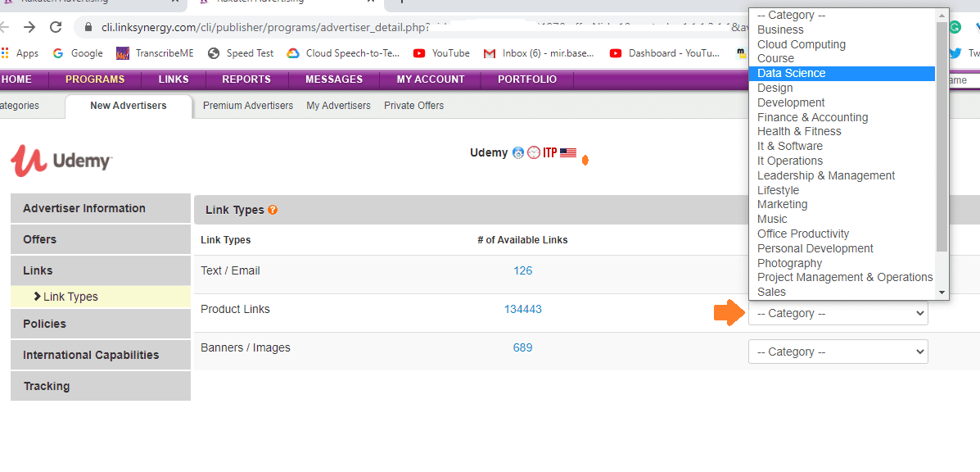980x472 pixels.
Task: Click the red ITP badge
Action: pyautogui.click(x=549, y=152)
